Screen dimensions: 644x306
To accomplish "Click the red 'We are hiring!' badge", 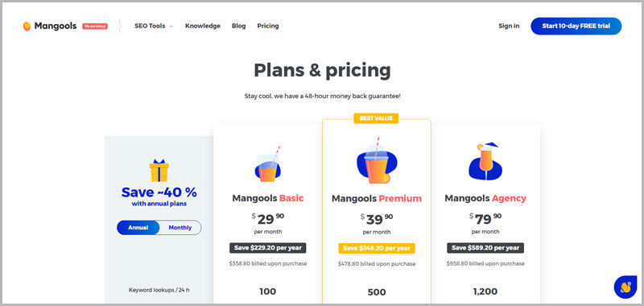I will [95, 27].
